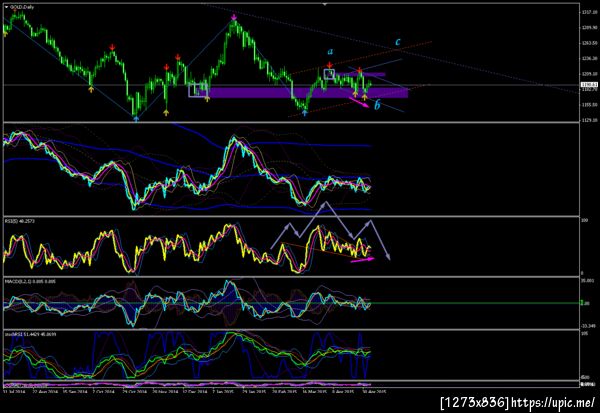Select the orange up arrow below the September 2014 low
Viewport: 600px width, 413px height.
[91, 90]
